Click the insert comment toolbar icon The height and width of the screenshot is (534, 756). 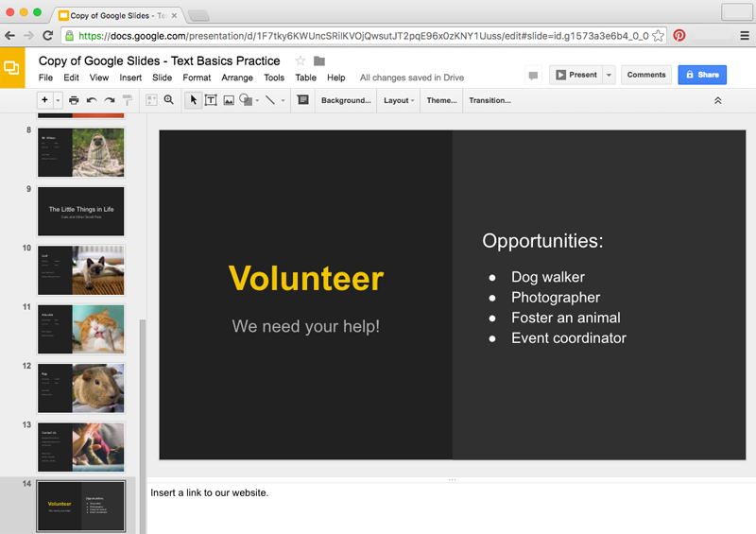tap(302, 100)
